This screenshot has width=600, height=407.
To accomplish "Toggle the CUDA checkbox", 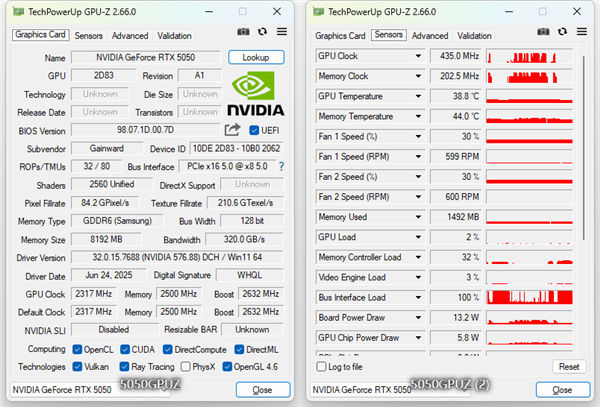I will (x=125, y=350).
